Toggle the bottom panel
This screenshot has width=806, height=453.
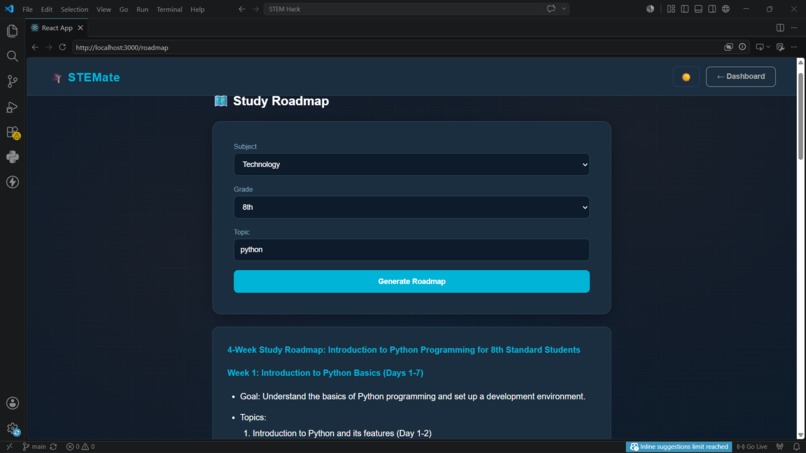698,9
